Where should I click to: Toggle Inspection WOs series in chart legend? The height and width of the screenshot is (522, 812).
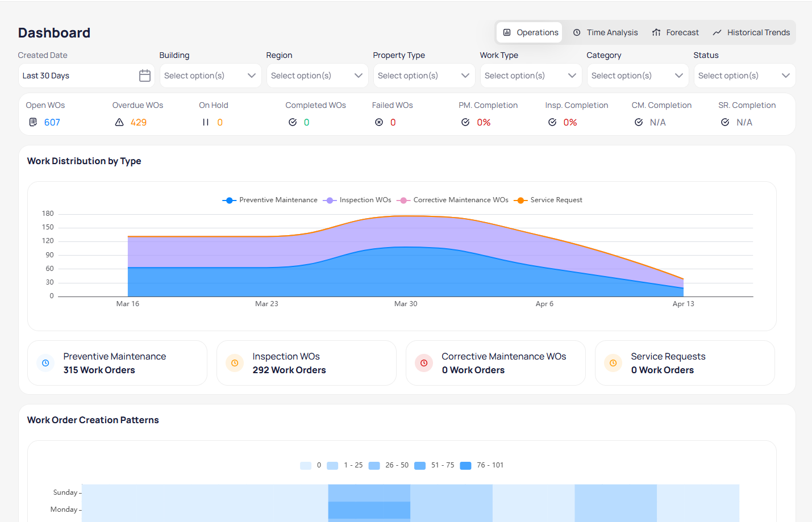pos(357,200)
